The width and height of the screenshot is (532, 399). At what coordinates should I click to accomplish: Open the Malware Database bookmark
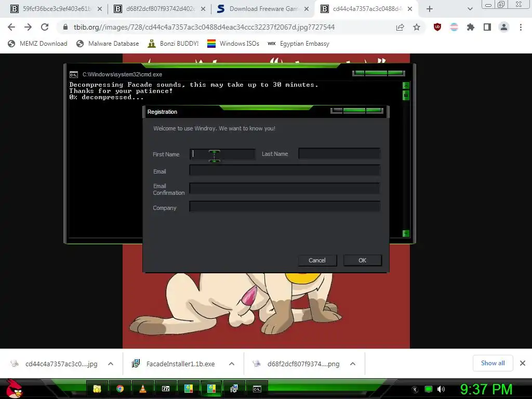click(108, 44)
